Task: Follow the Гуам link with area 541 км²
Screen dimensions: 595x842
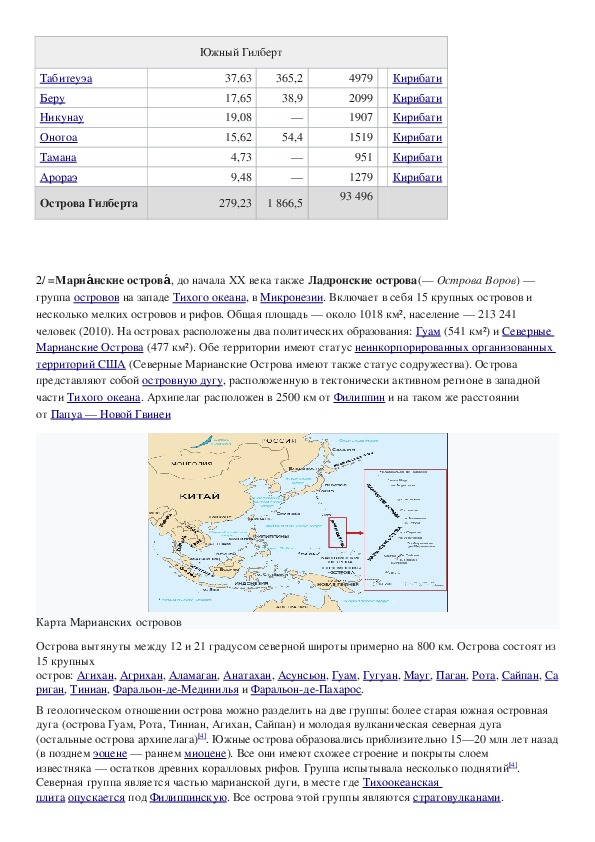Action: click(427, 331)
